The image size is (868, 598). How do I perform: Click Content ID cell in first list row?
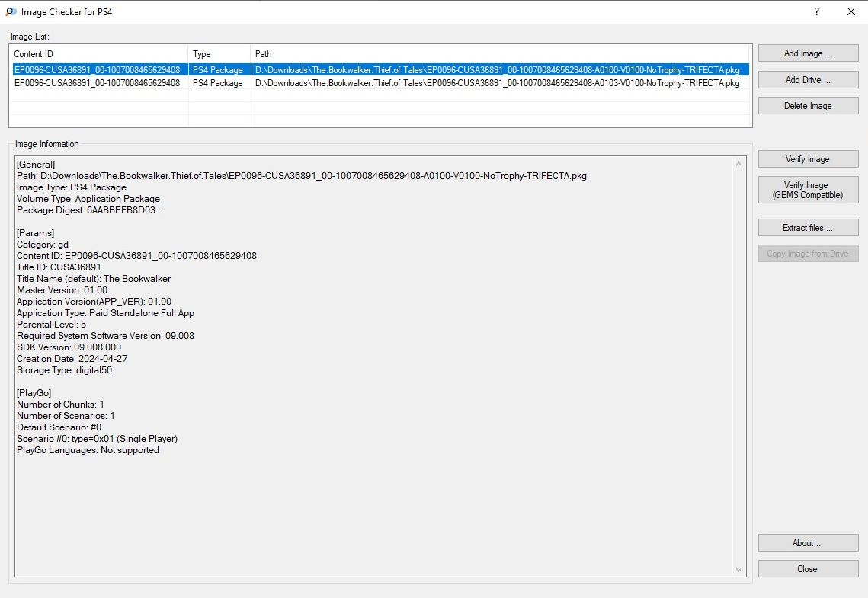tap(98, 69)
